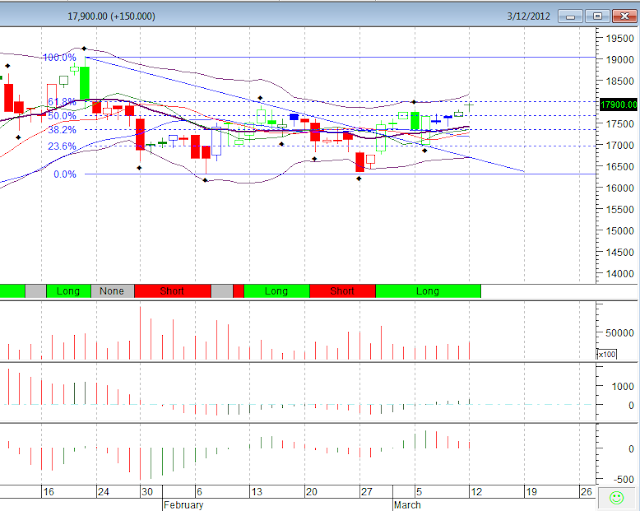Click the date label 19 on time axis
Image resolution: width=640 pixels, height=511 pixels.
(531, 492)
